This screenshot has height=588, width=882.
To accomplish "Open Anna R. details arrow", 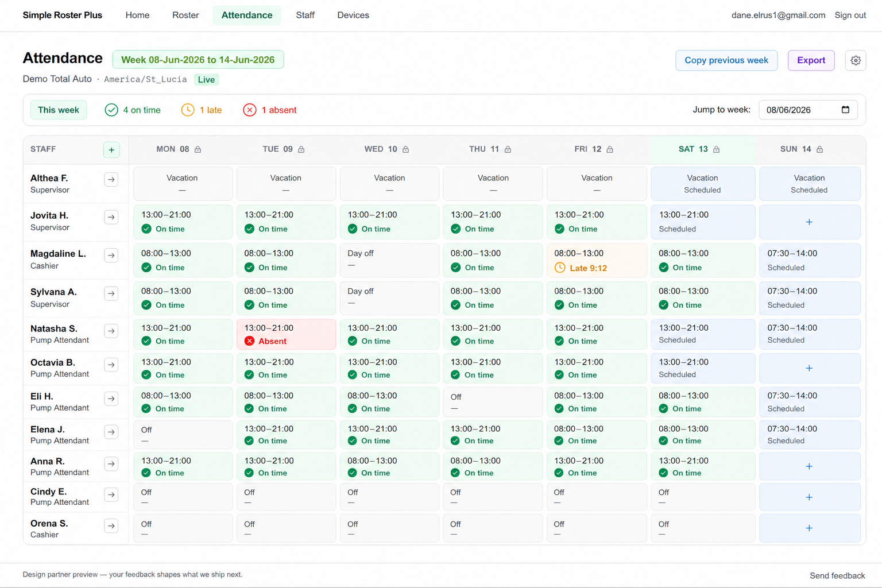I will click(111, 463).
